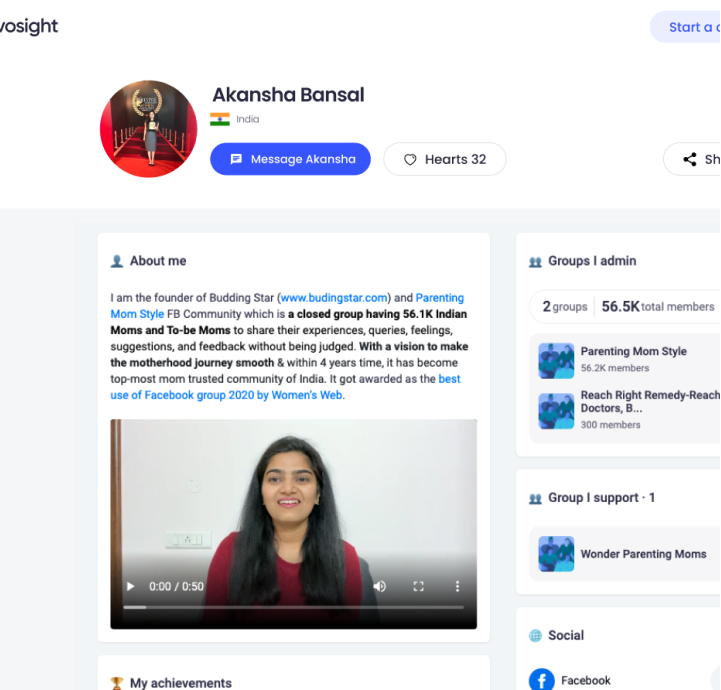The height and width of the screenshot is (690, 721).
Task: Click the My achievements heading
Action: pos(181,683)
